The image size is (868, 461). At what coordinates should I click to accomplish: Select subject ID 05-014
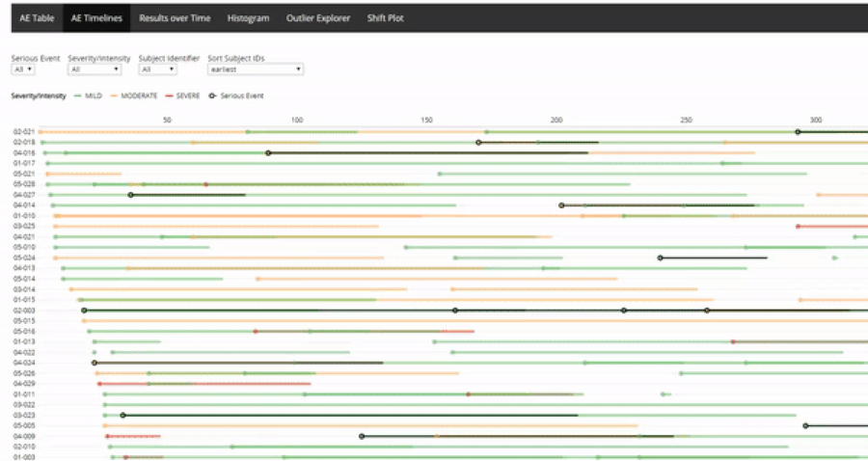point(24,279)
